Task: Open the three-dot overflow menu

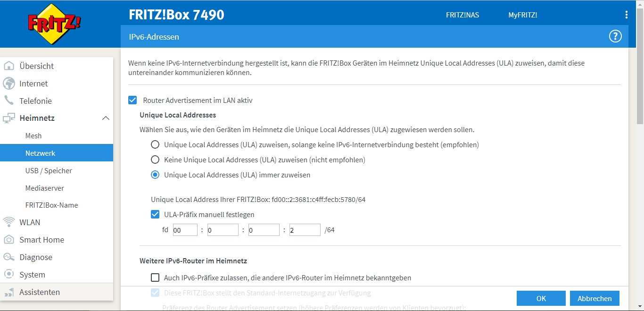Action: pos(626,15)
